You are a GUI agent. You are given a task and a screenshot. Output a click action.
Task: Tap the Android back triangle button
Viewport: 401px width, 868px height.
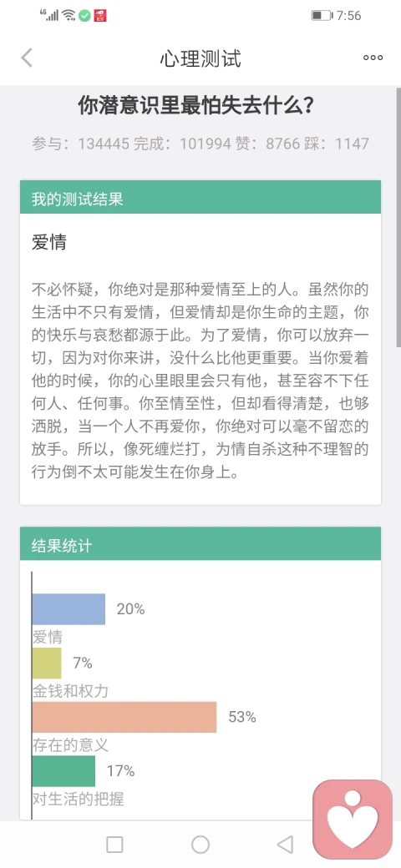(x=285, y=844)
